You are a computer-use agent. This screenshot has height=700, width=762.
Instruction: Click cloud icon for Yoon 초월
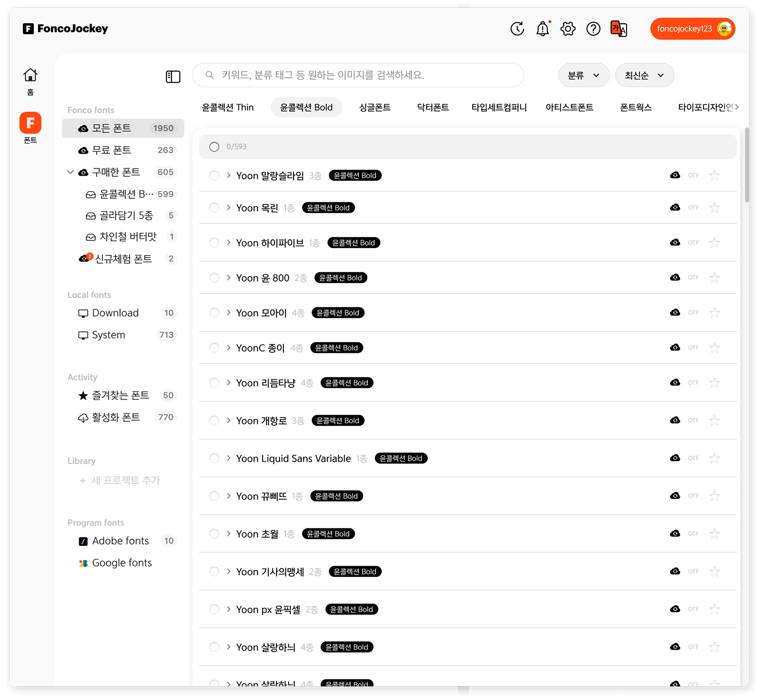pos(675,534)
